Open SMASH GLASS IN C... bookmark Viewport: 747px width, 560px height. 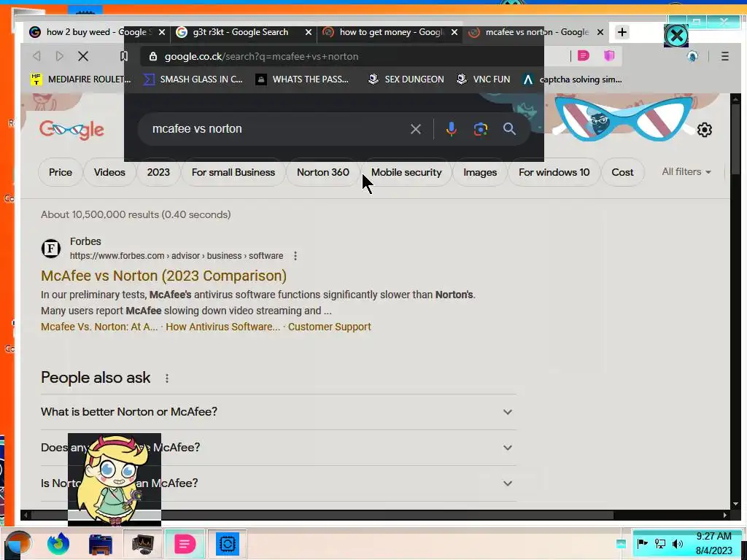(x=193, y=79)
